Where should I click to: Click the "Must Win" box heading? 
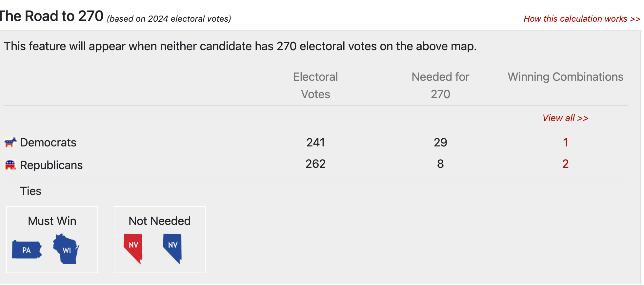tap(52, 221)
